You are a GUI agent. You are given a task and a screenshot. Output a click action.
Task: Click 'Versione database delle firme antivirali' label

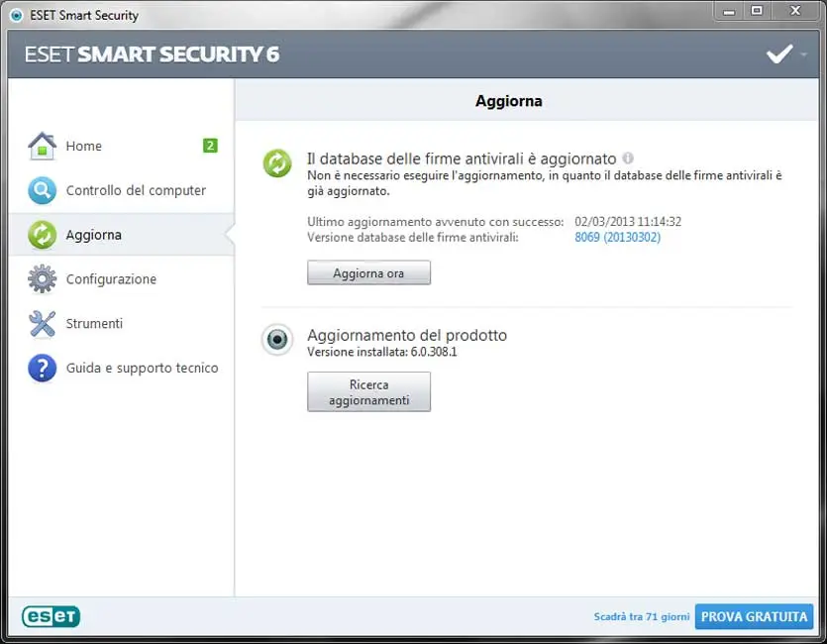[413, 238]
